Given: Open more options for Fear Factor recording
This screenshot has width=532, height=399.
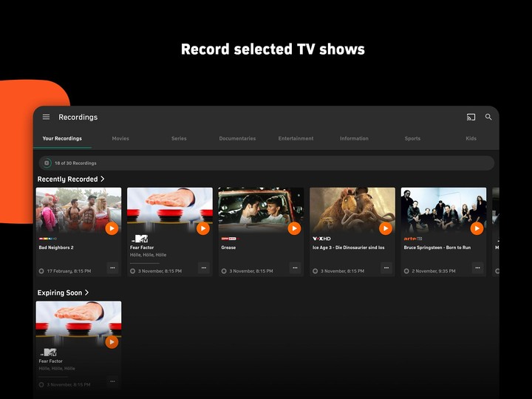Looking at the screenshot, I should point(204,268).
